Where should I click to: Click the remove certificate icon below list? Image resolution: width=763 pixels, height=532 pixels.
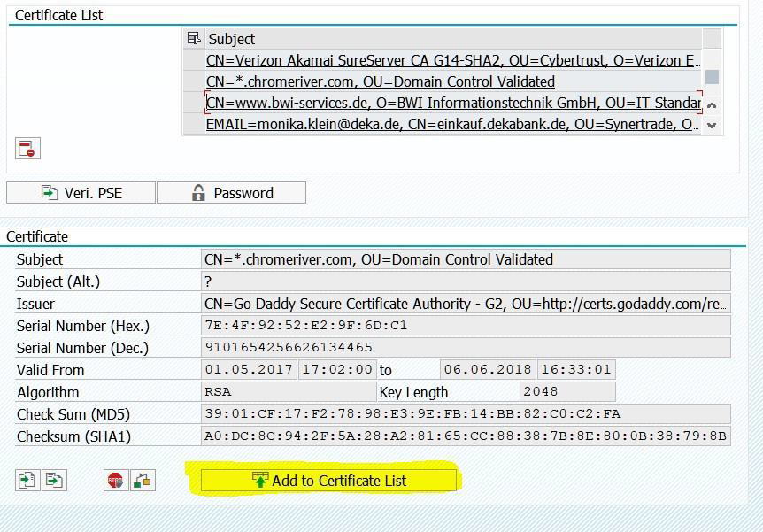tap(27, 149)
